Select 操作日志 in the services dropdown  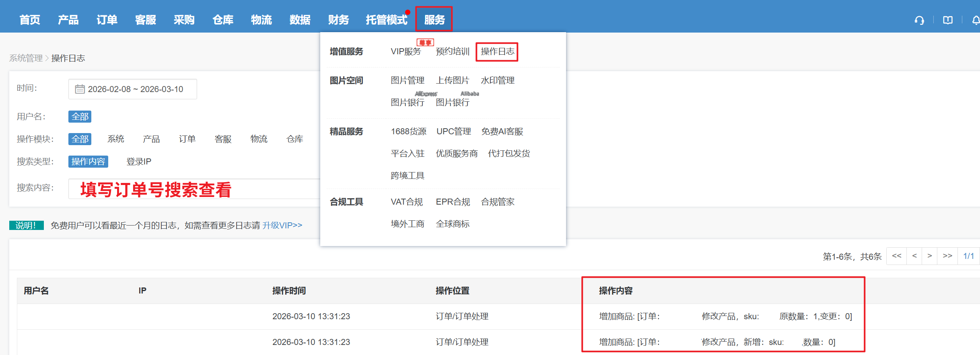coord(497,51)
